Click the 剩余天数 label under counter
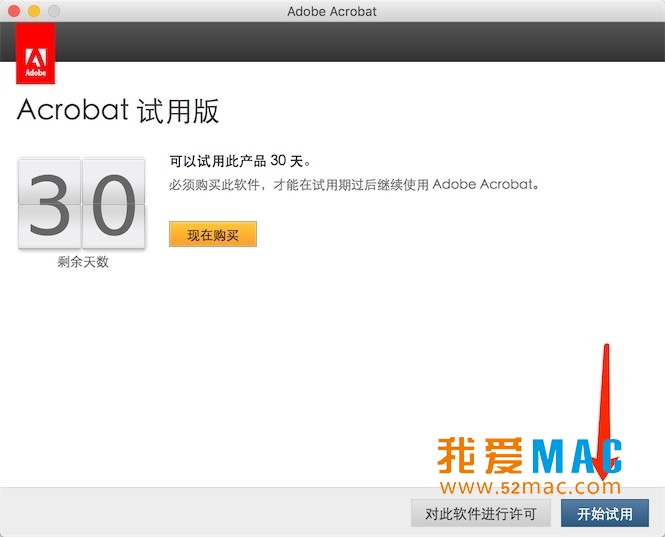Viewport: 665px width, 537px height. 83,262
